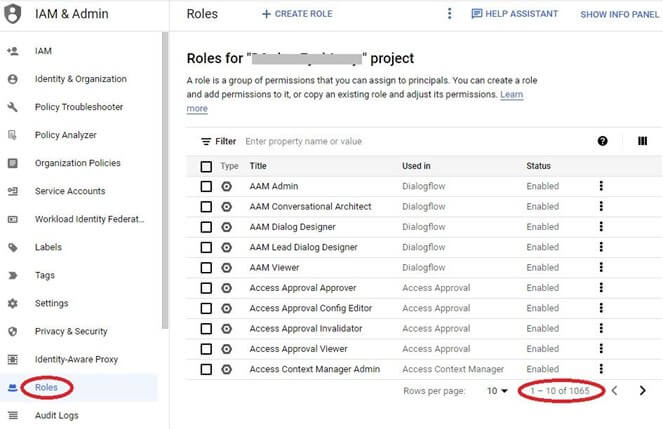This screenshot has width=663, height=429.
Task: Check the AAM Lead Dialog Designer checkbox
Action: [x=206, y=247]
